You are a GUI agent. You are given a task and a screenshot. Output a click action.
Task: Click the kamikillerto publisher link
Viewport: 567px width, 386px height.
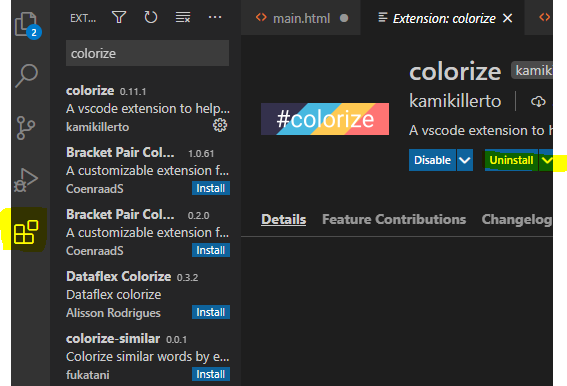click(455, 101)
